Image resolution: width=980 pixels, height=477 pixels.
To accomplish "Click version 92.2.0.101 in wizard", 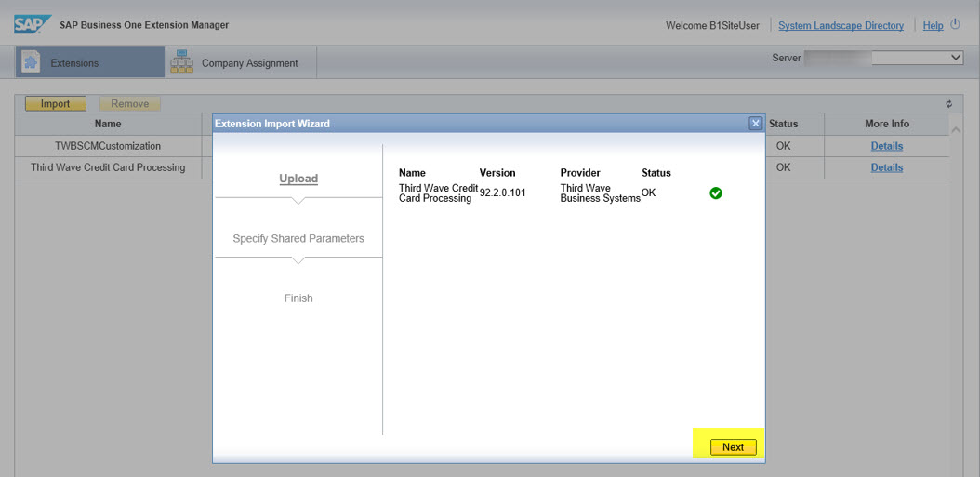I will point(502,192).
